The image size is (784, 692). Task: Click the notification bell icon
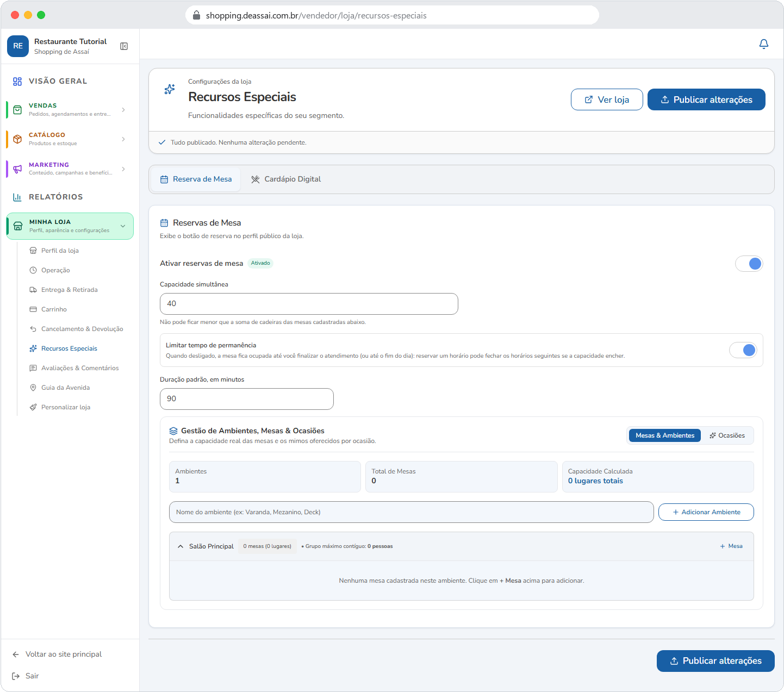coord(764,44)
